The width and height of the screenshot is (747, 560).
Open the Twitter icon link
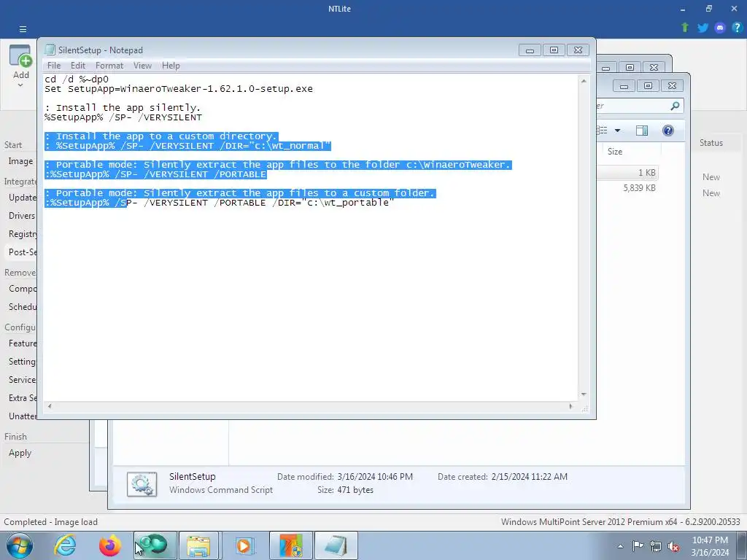703,28
